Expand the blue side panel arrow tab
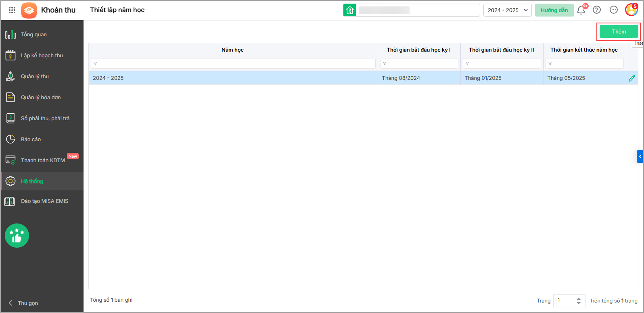The image size is (644, 313). point(640,156)
